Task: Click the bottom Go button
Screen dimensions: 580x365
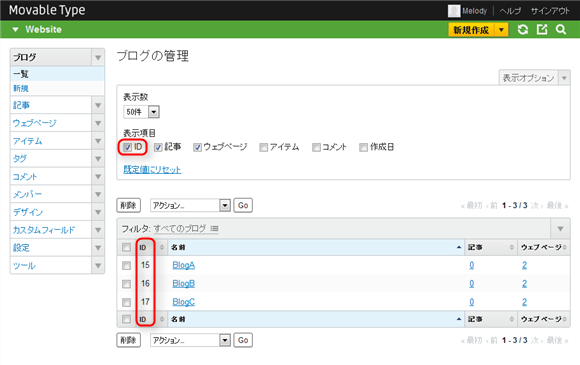Action: [243, 340]
